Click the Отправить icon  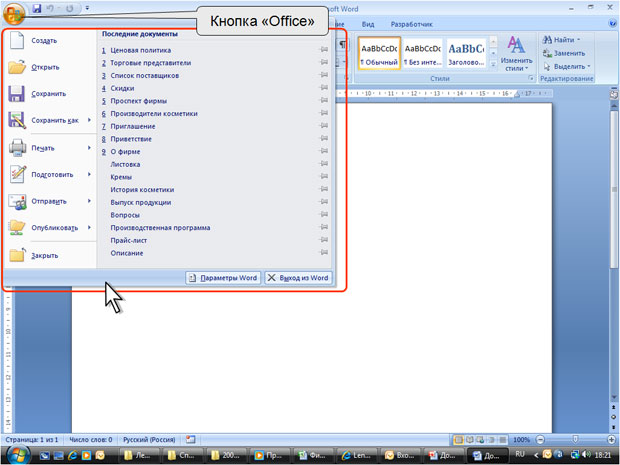pos(17,201)
